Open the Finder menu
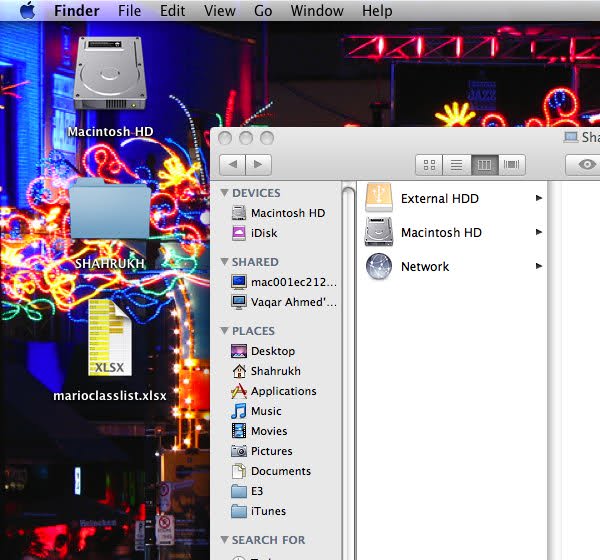The image size is (600, 560). point(77,11)
